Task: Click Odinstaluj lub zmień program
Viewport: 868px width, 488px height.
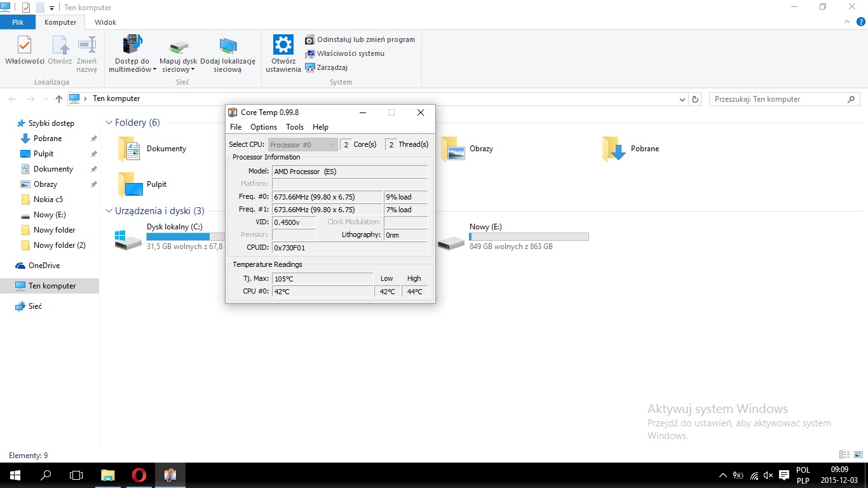Action: coord(360,39)
